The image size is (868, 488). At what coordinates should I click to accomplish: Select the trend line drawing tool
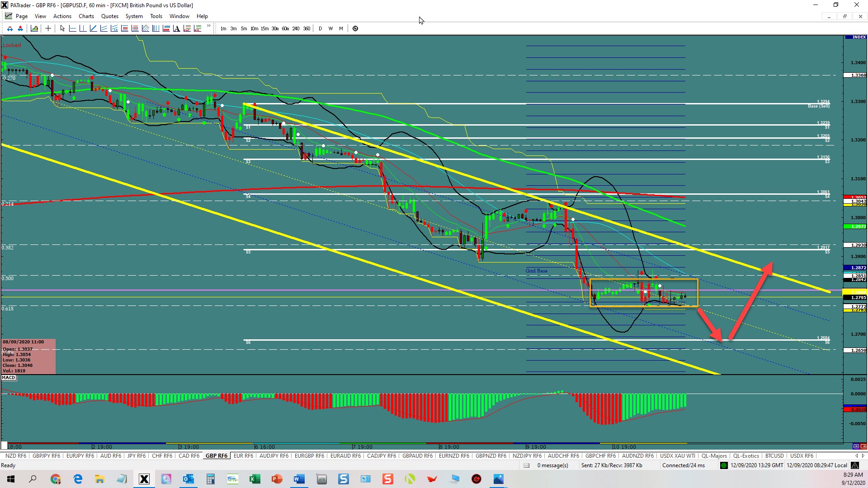point(93,28)
